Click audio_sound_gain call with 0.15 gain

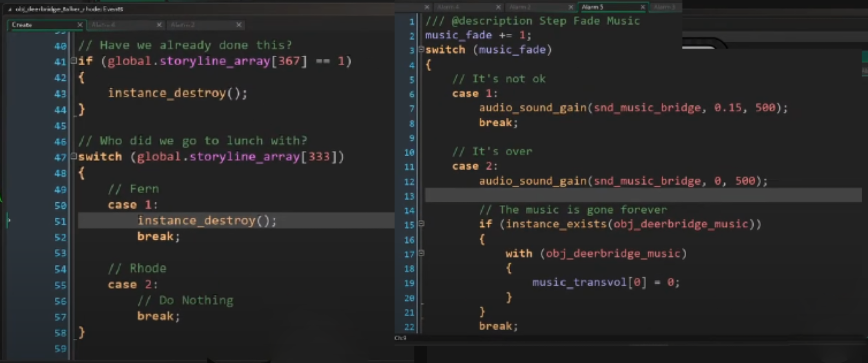tap(633, 108)
